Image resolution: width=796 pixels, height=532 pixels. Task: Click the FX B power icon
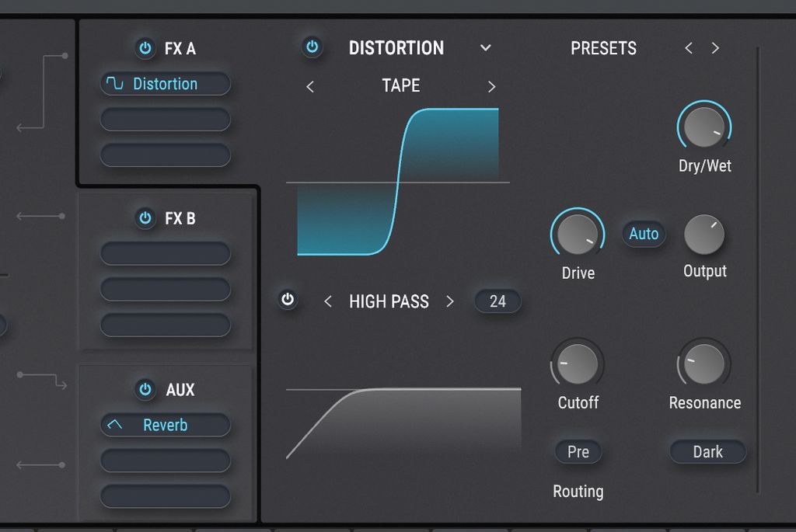tap(145, 218)
